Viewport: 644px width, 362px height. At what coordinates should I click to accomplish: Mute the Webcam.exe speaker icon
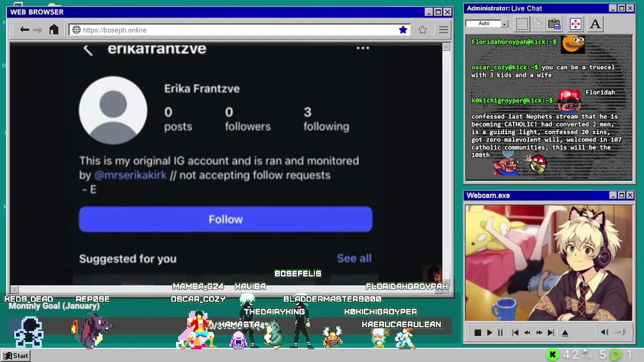605,332
